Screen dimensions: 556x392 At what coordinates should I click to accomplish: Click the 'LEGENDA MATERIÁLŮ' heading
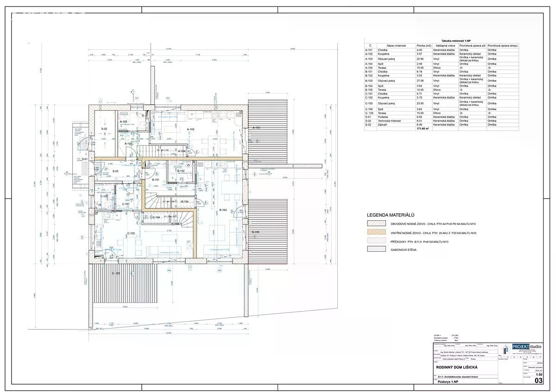390,215
